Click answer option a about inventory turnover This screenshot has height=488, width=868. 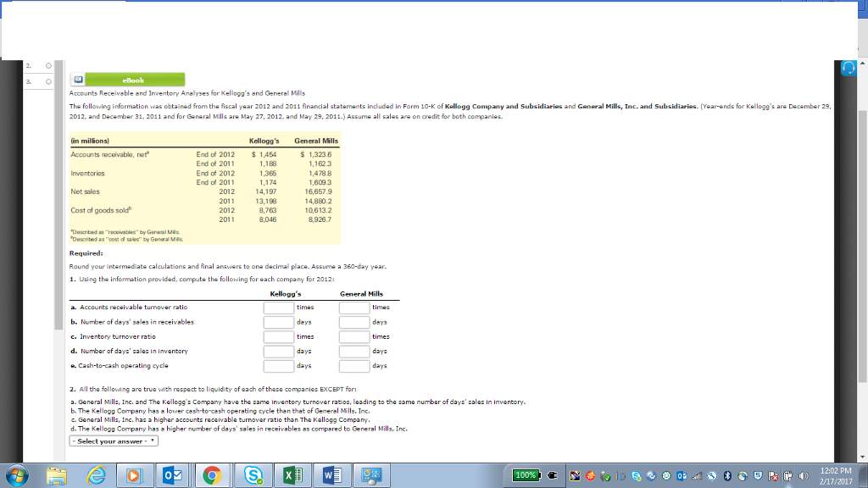coord(298,402)
